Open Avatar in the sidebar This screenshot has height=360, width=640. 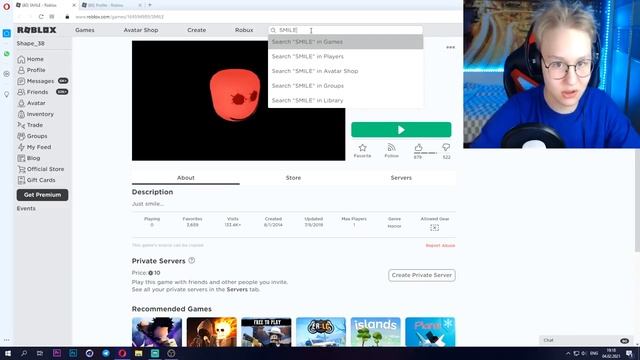(x=31, y=103)
